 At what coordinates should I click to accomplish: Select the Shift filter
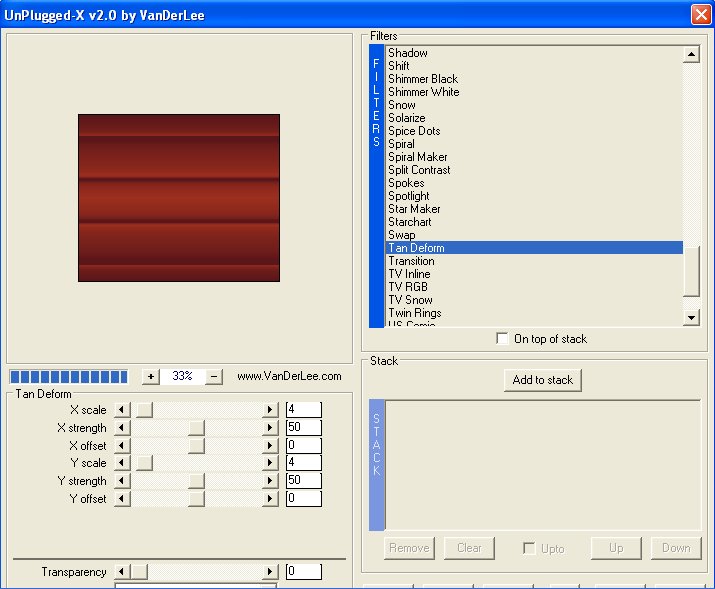[x=534, y=66]
